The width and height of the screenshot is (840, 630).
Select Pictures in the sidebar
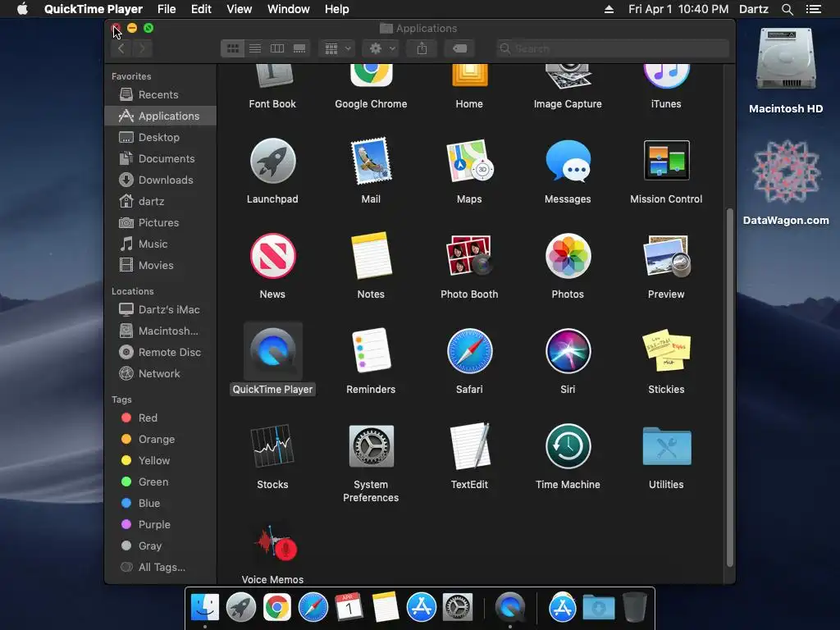tap(161, 222)
